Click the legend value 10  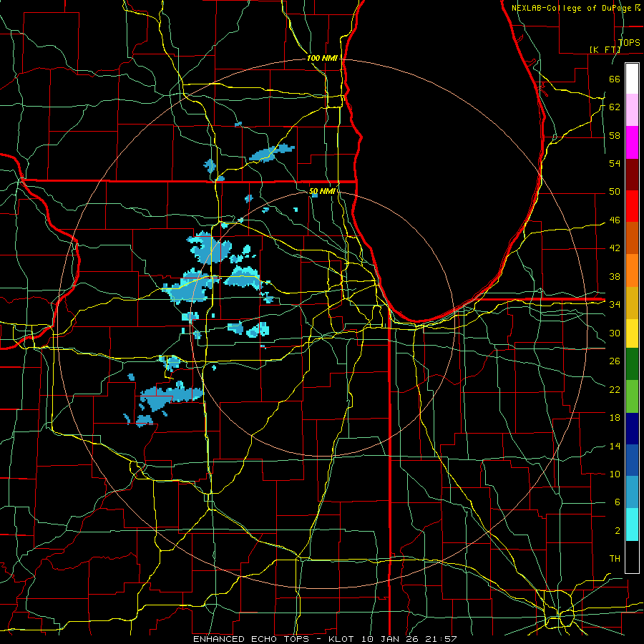point(615,474)
